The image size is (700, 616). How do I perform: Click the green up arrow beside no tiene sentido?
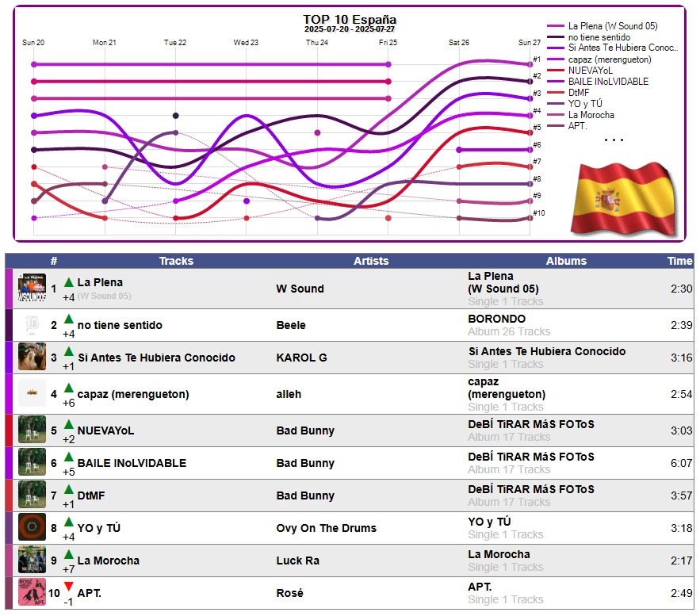click(68, 319)
